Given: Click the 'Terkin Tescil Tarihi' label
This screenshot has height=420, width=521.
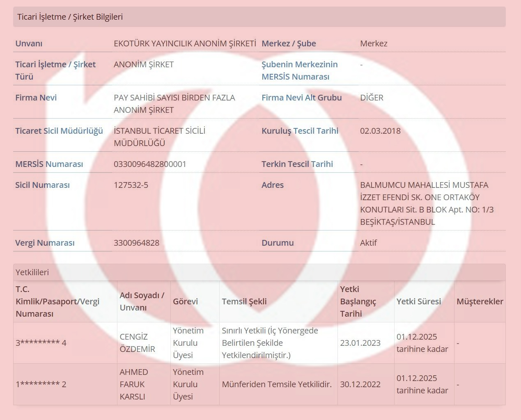Looking at the screenshot, I should [x=297, y=164].
